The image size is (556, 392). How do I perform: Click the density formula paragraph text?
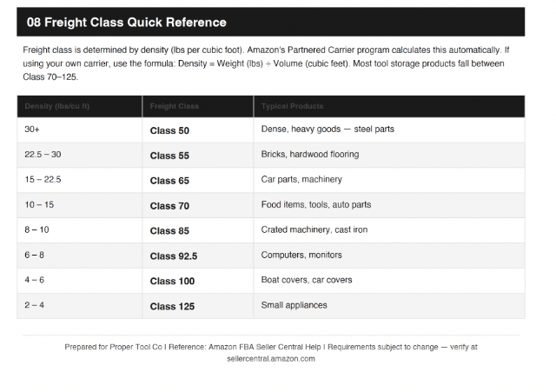[x=266, y=63]
